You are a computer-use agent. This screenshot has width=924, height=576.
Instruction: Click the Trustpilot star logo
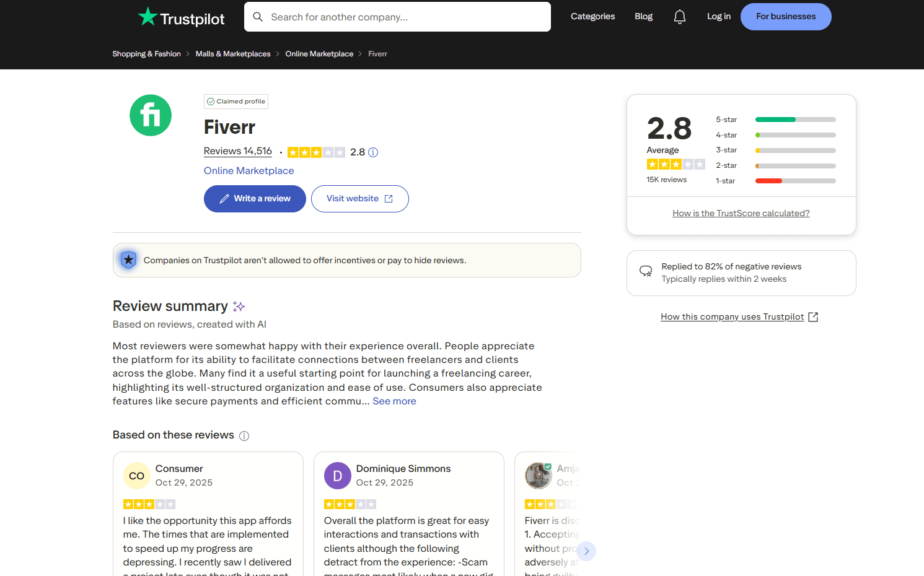(147, 17)
